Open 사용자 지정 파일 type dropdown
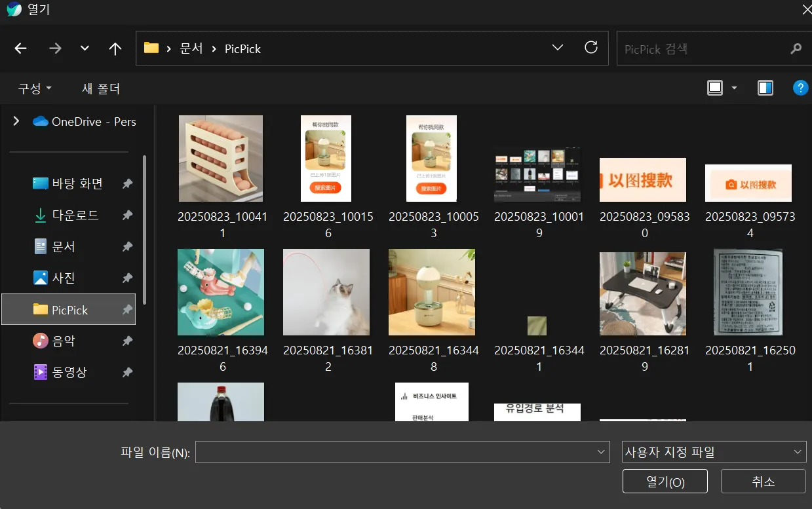812x509 pixels. (x=714, y=452)
